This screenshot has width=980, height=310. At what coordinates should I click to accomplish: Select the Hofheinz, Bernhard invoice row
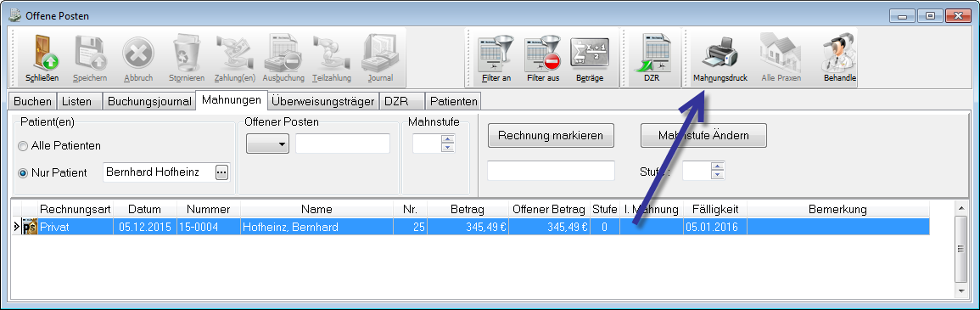(471, 228)
